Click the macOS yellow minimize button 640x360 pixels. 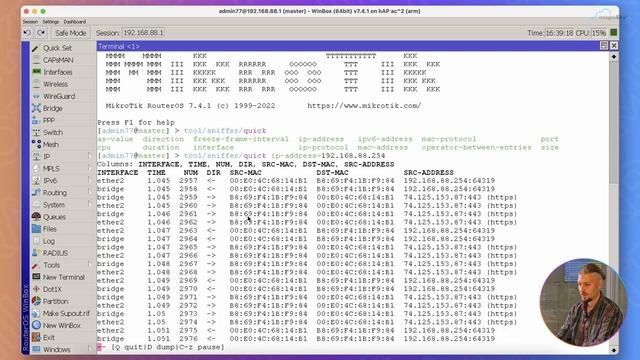(35, 11)
